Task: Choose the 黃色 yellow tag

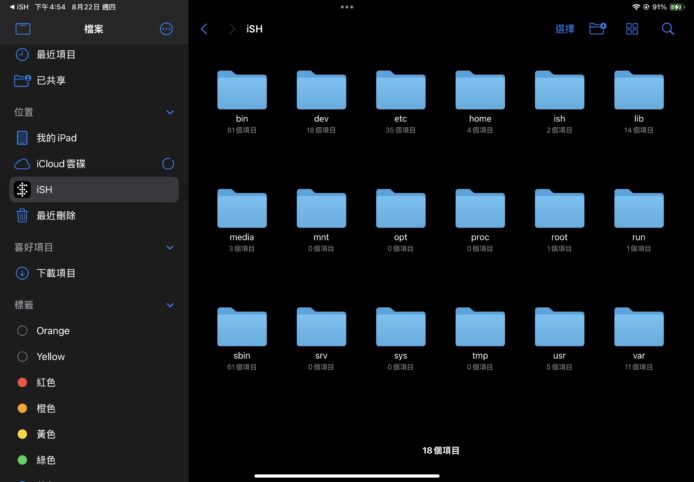Action: pyautogui.click(x=46, y=434)
